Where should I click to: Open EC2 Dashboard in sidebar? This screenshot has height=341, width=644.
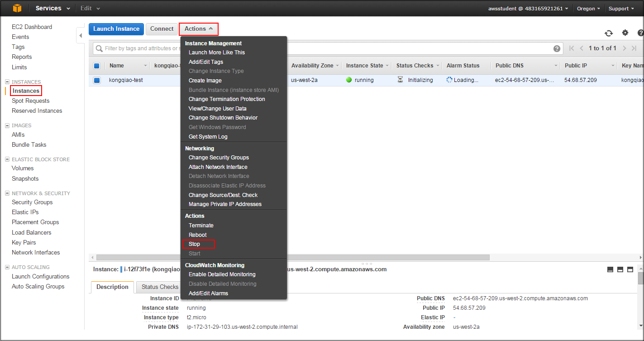[x=32, y=27]
